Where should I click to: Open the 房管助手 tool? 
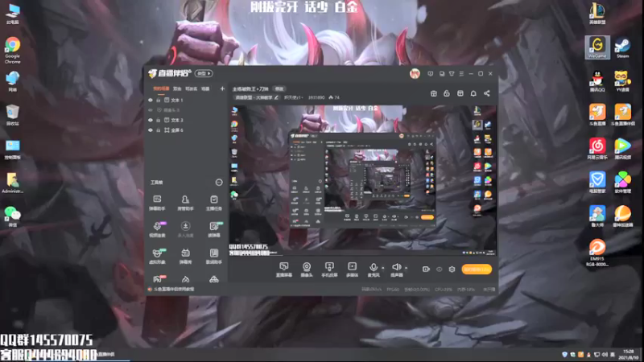tap(185, 203)
